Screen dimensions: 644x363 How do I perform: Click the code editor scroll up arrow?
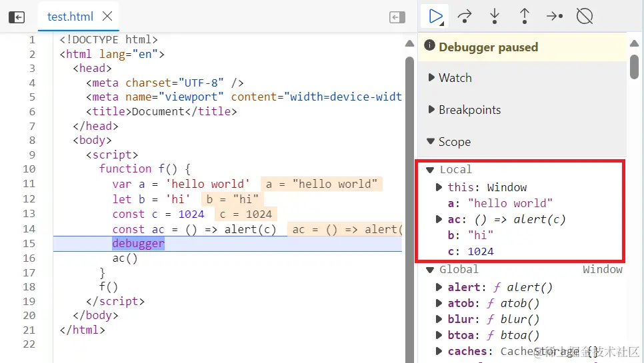click(x=409, y=43)
